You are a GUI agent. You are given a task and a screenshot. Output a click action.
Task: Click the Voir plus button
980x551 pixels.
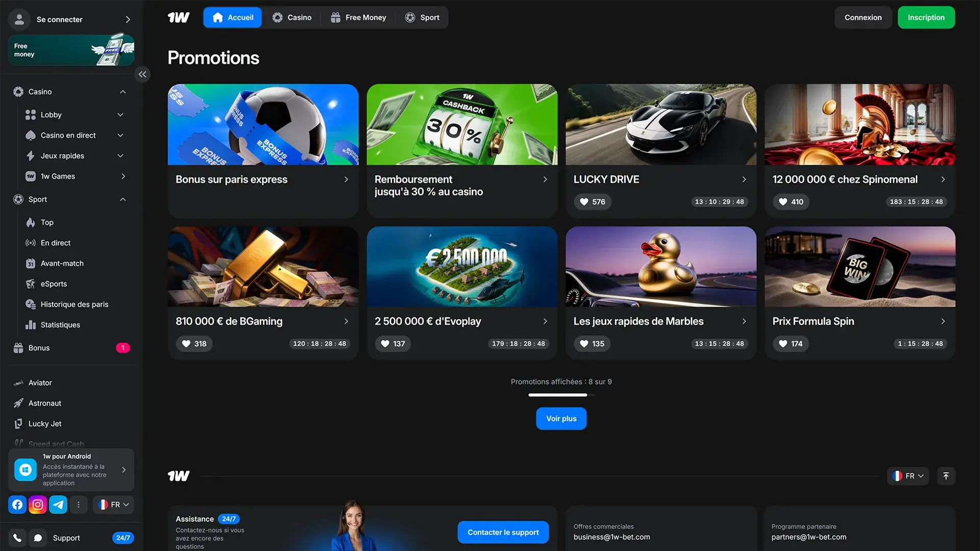(x=561, y=418)
